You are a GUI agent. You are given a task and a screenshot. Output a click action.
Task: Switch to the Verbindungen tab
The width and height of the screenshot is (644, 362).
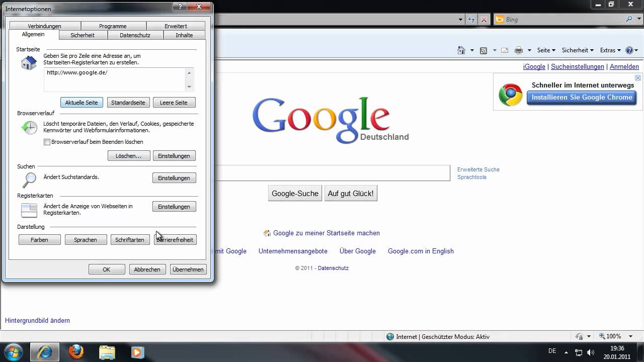(x=45, y=26)
